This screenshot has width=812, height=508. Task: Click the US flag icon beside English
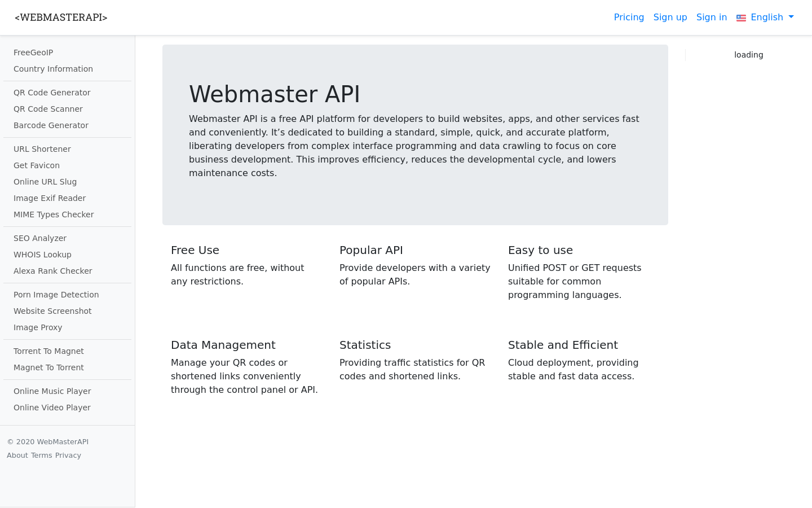pos(740,17)
